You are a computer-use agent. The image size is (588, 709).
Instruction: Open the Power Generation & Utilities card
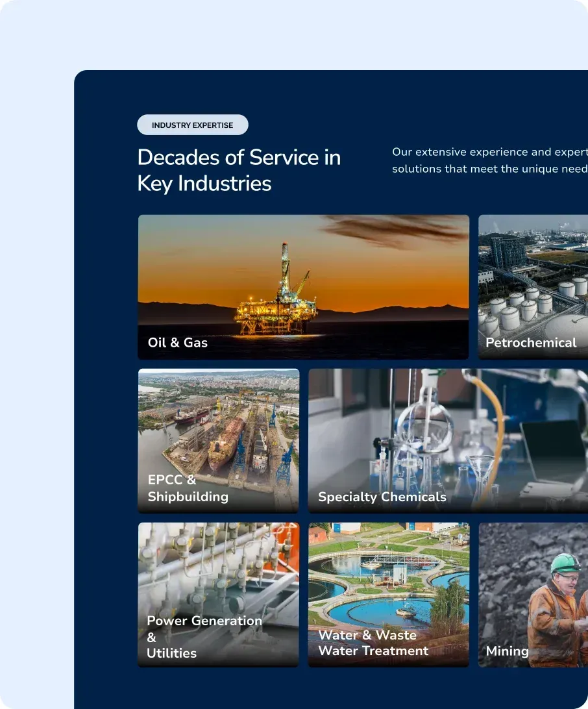[218, 595]
